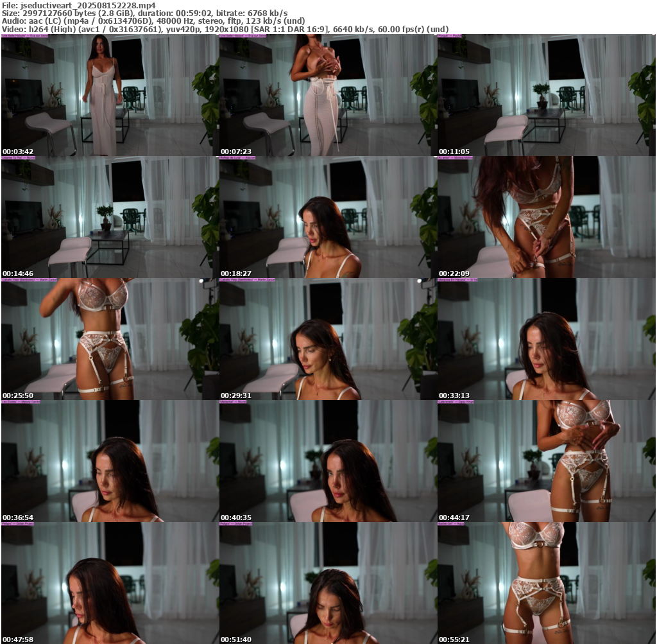
Task: Click the duration value 00:59:02
Action: pos(194,13)
